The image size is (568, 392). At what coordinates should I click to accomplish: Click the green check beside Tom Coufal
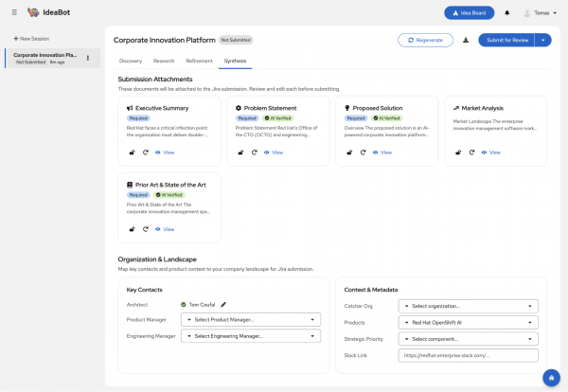click(x=184, y=305)
